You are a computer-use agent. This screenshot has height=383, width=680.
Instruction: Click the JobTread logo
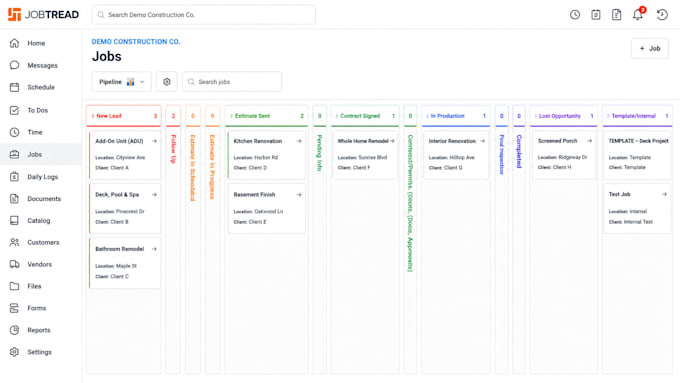click(43, 14)
